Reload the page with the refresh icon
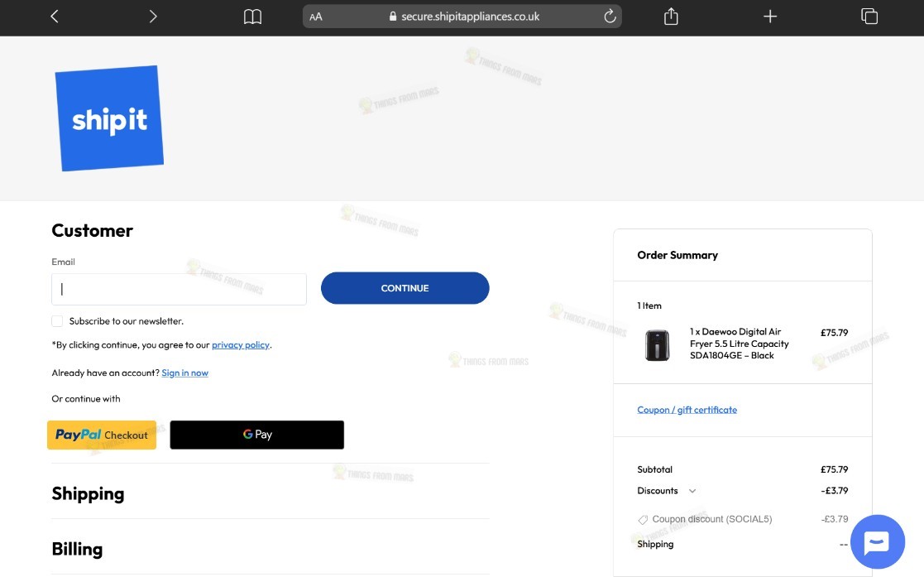Viewport: 924px width, 577px height. coord(610,17)
